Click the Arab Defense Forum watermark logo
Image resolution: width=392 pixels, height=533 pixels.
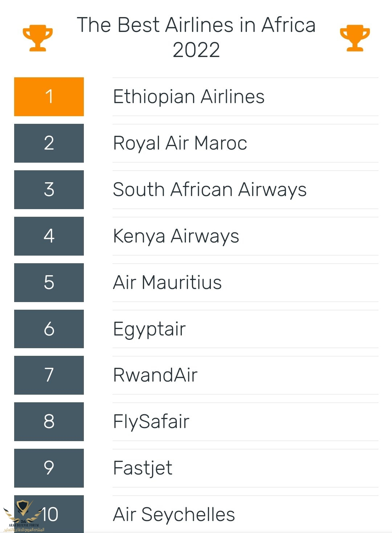coord(24,516)
